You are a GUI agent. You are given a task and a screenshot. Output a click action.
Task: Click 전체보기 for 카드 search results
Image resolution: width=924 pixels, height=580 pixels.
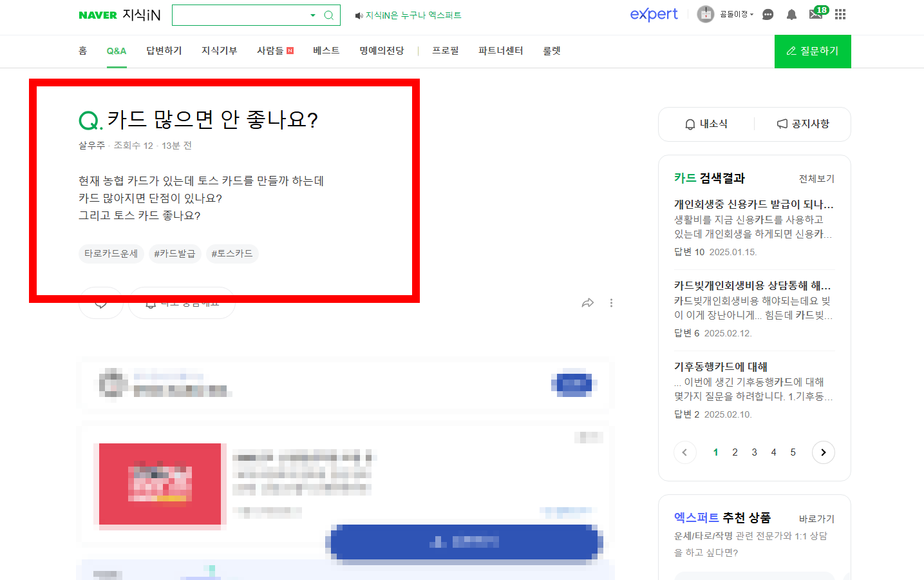pyautogui.click(x=816, y=179)
